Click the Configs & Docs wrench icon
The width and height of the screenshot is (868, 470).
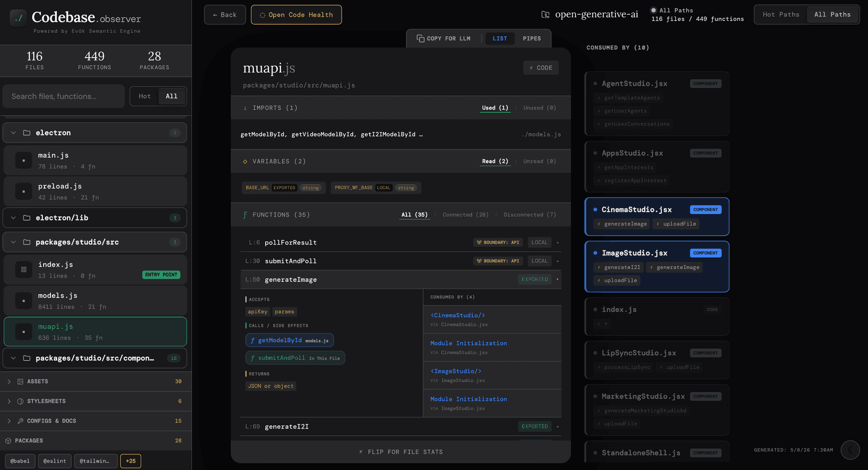(x=20, y=421)
